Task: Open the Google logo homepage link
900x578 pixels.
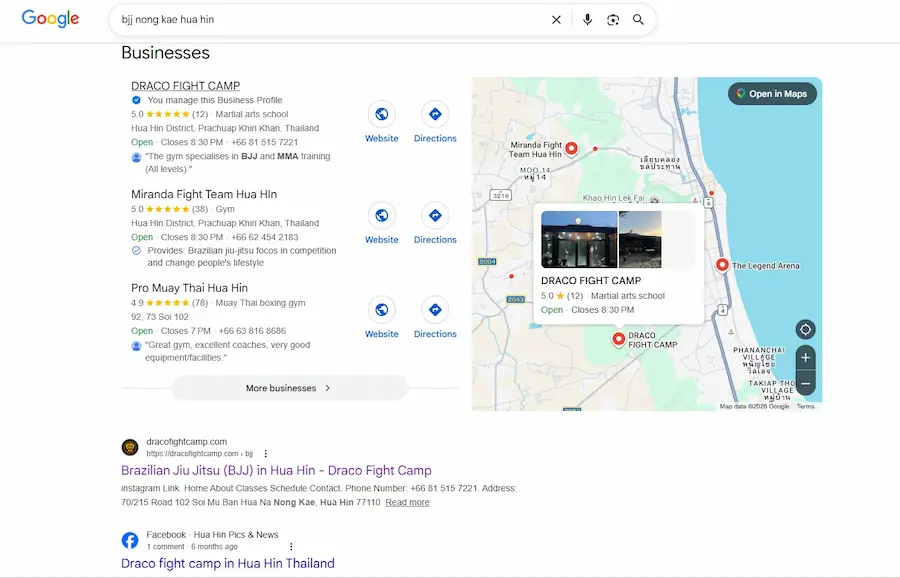Action: pos(51,18)
